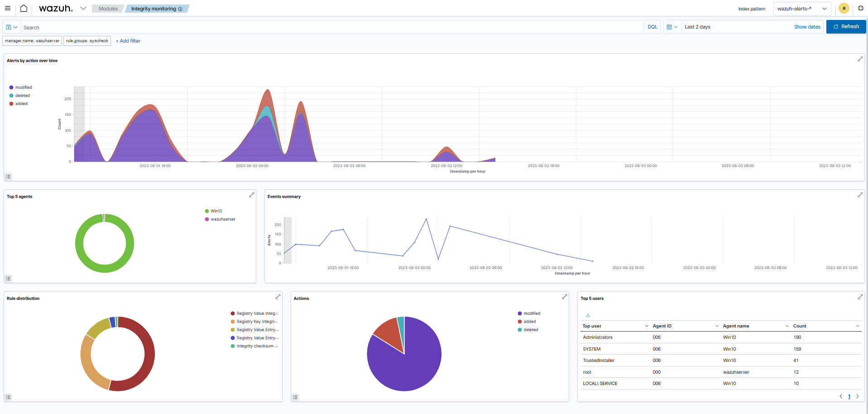Expand the Wazuh menu chevron
Screen dimensions: 868x414
(83, 8)
